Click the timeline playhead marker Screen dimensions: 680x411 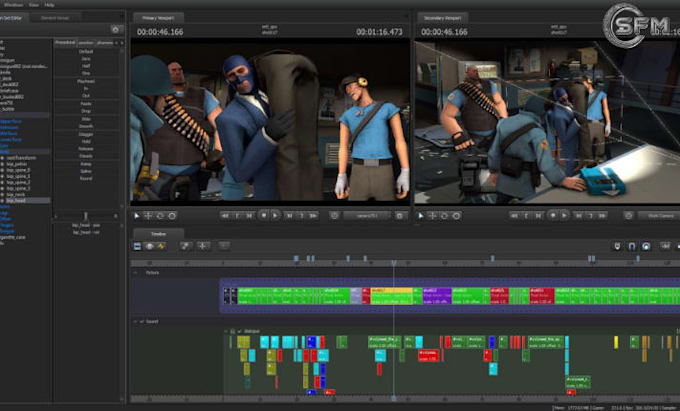[394, 263]
